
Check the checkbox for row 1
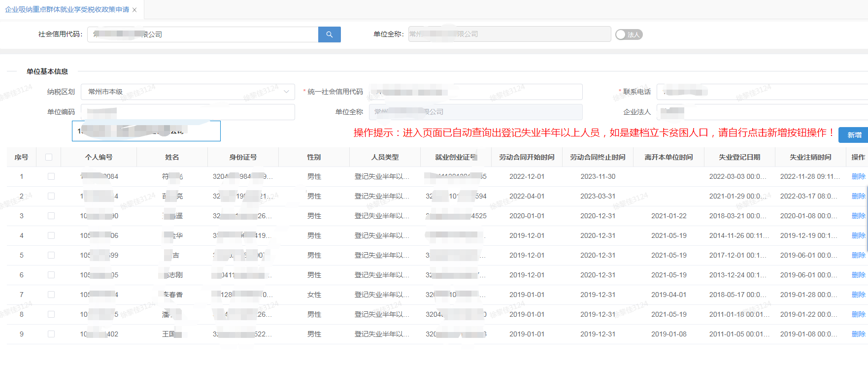point(51,176)
